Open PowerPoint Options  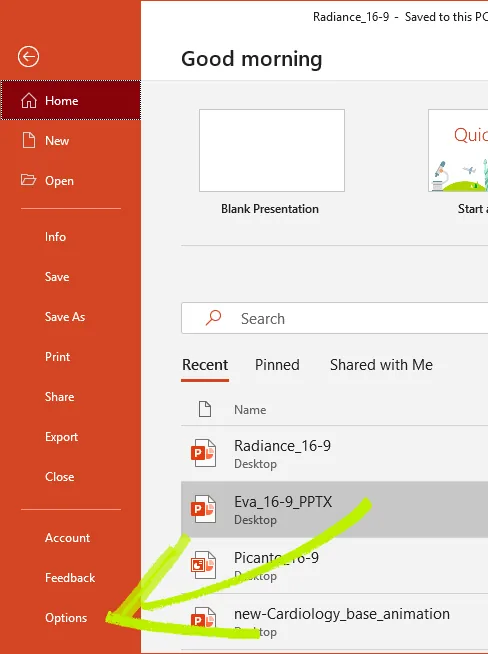click(66, 618)
